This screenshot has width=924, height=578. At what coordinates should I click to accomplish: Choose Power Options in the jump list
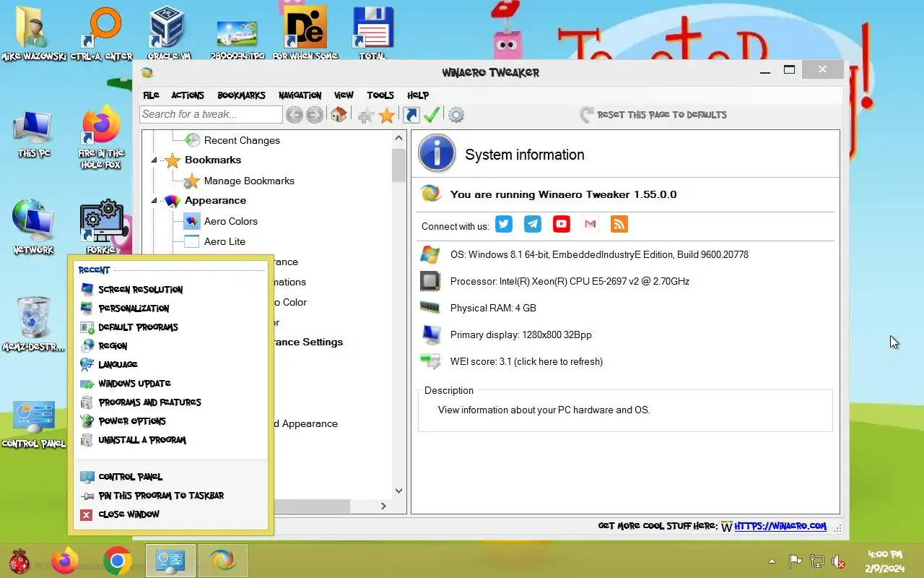(x=171, y=421)
